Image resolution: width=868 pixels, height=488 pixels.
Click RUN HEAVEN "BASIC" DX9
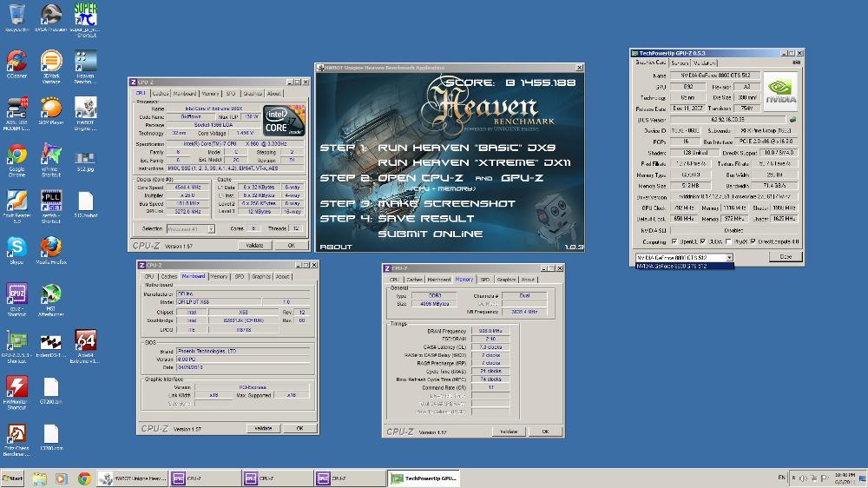[467, 148]
